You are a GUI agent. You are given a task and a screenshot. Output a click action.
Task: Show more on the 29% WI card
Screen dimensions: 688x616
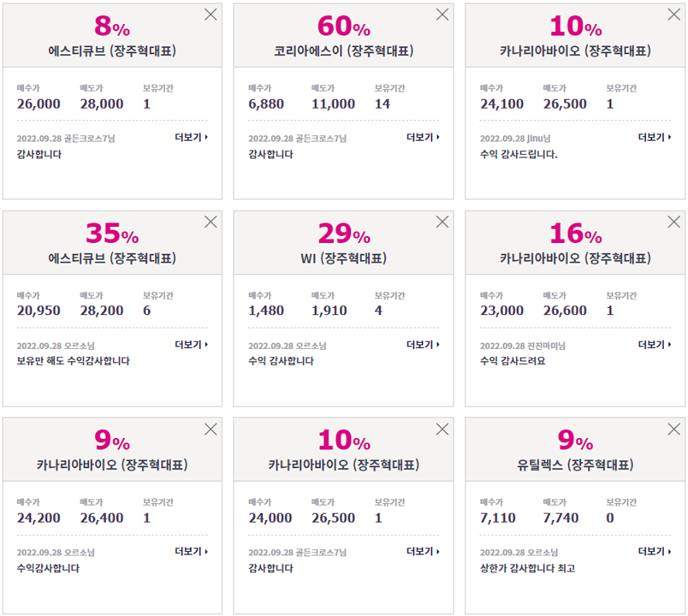pyautogui.click(x=423, y=345)
